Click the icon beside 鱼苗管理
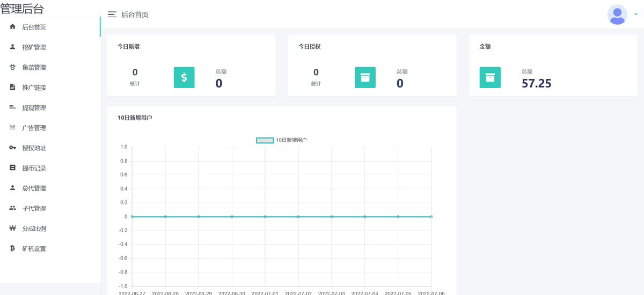 [13, 67]
